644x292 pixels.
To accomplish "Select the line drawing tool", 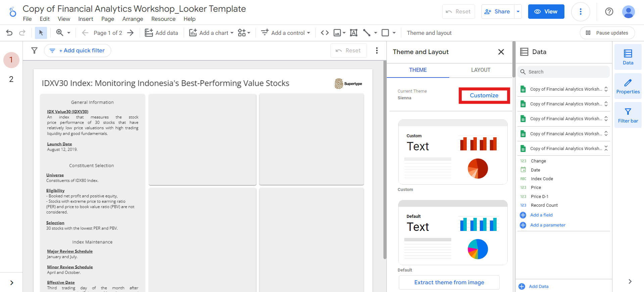I will (367, 33).
